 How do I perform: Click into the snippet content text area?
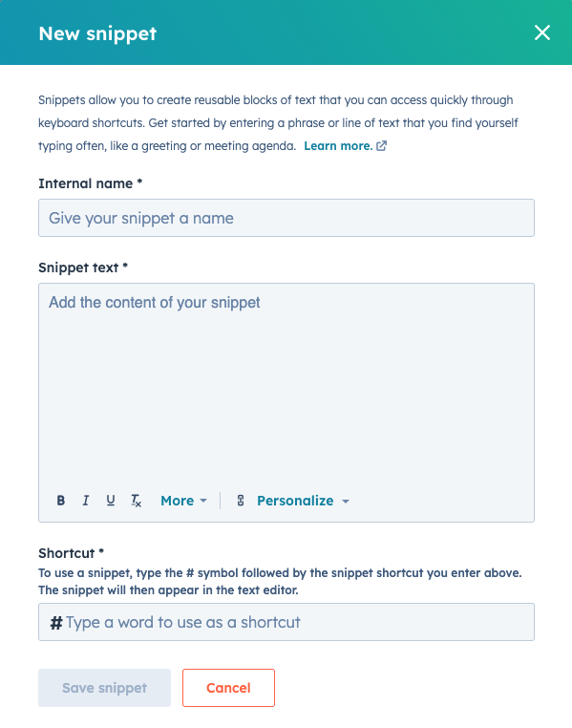(x=286, y=385)
